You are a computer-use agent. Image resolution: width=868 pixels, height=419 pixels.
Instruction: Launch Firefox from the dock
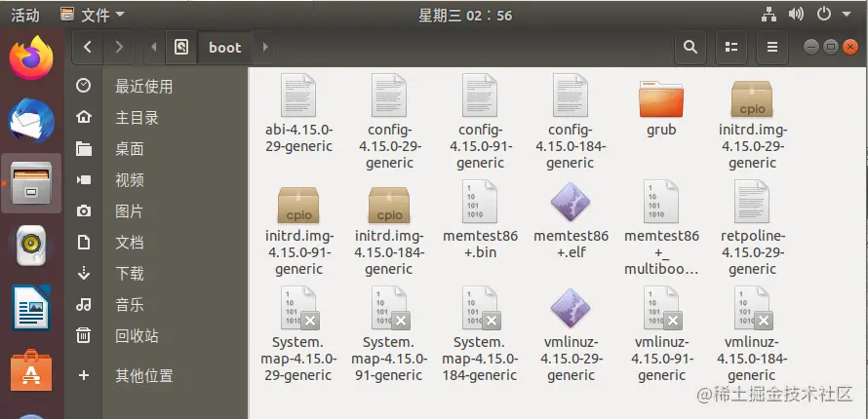pos(31,57)
